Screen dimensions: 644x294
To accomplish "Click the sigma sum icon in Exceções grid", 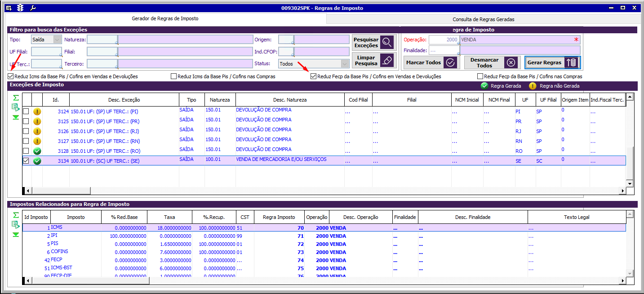I will point(16,98).
